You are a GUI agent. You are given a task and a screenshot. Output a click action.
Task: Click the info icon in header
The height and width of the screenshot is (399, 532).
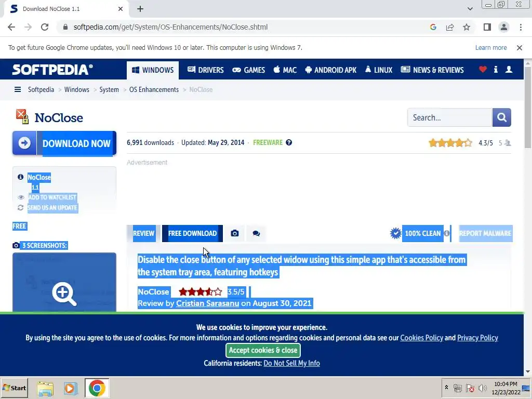point(496,70)
